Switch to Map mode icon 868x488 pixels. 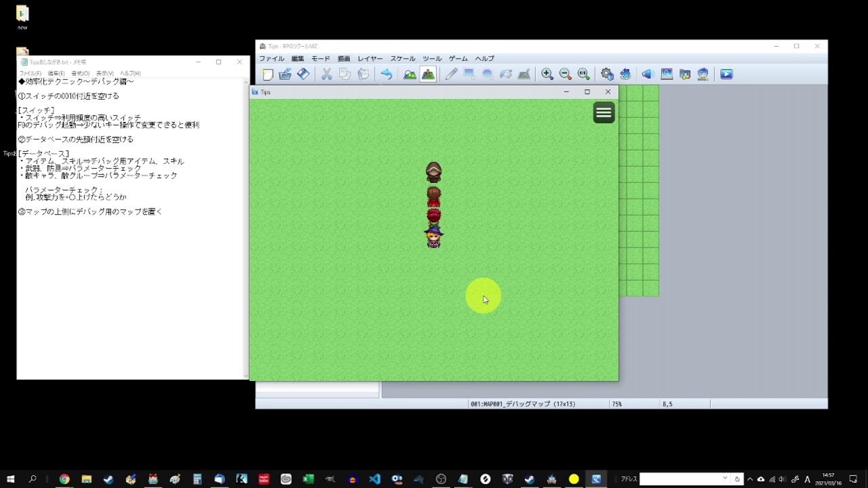point(410,75)
